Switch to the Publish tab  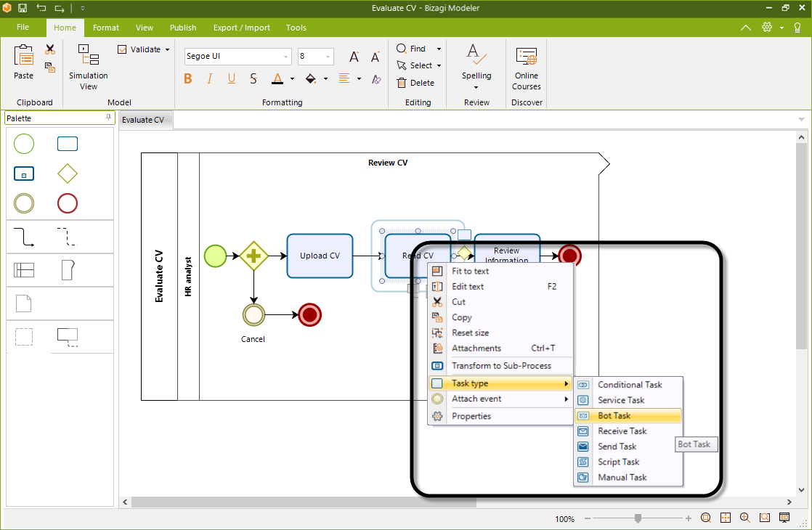(x=183, y=28)
